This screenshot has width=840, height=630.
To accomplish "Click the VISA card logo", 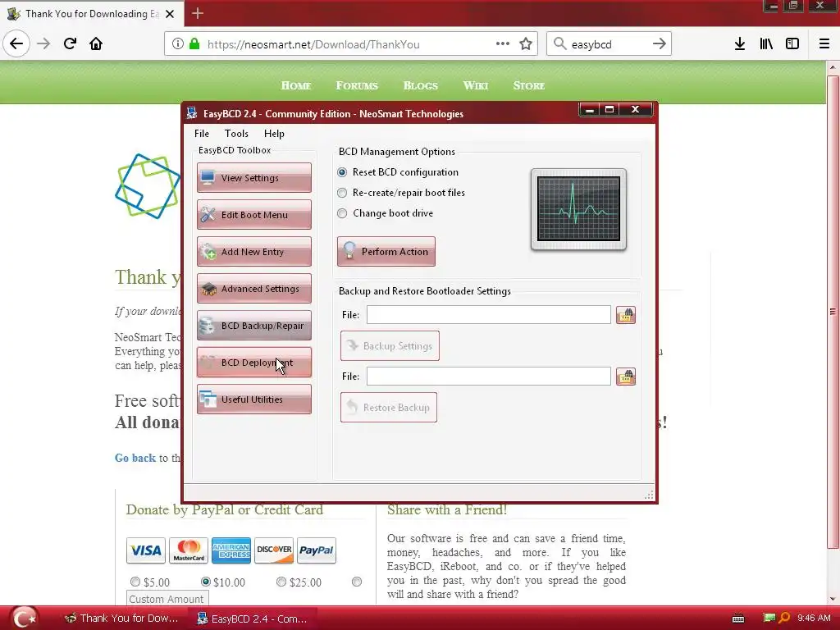I will tap(146, 550).
